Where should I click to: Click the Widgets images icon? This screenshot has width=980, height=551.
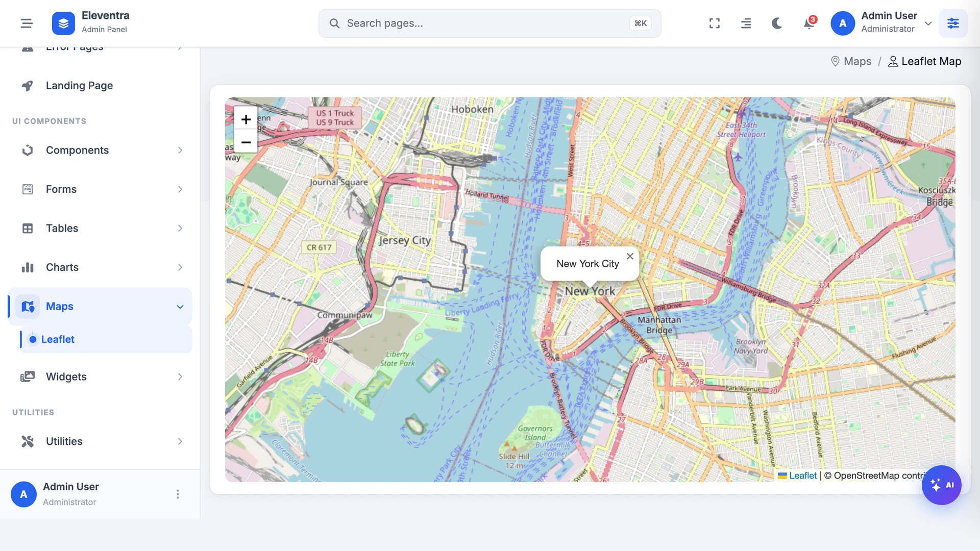[x=28, y=377]
